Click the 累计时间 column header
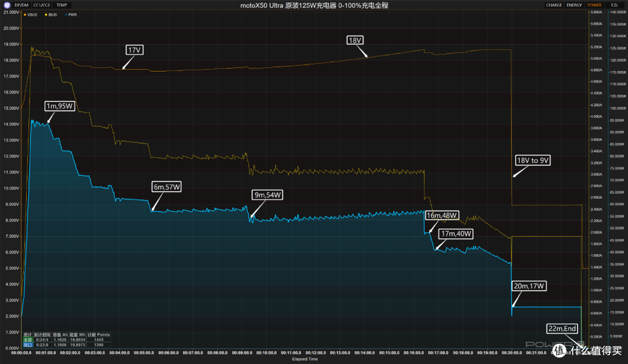The image size is (628, 364). coord(42,335)
